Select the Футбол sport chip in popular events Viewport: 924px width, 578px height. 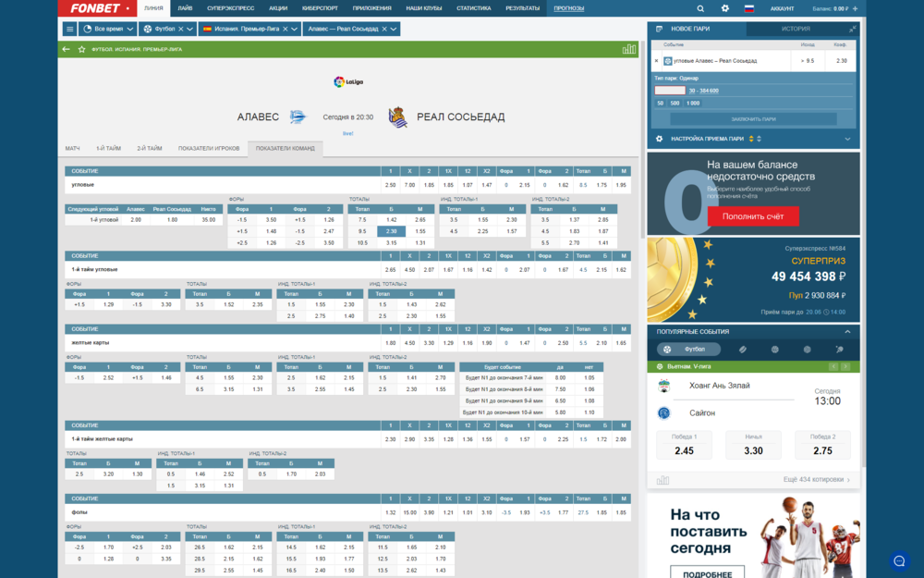(688, 350)
